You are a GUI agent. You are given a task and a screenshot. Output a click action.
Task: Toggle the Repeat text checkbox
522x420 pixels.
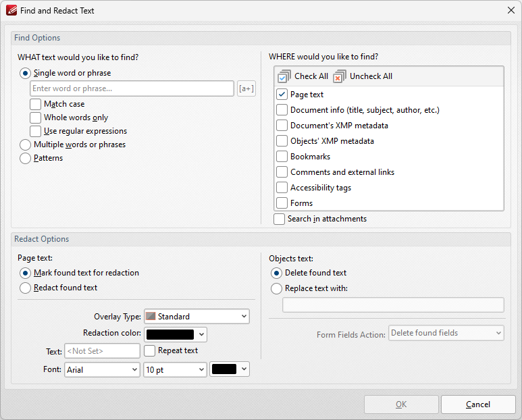(x=149, y=350)
